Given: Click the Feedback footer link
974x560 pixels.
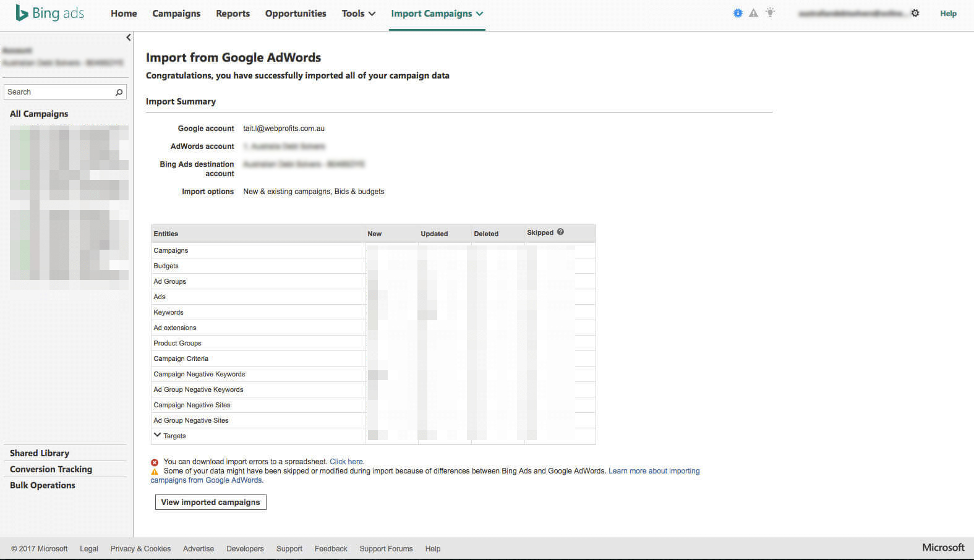Looking at the screenshot, I should click(x=331, y=549).
